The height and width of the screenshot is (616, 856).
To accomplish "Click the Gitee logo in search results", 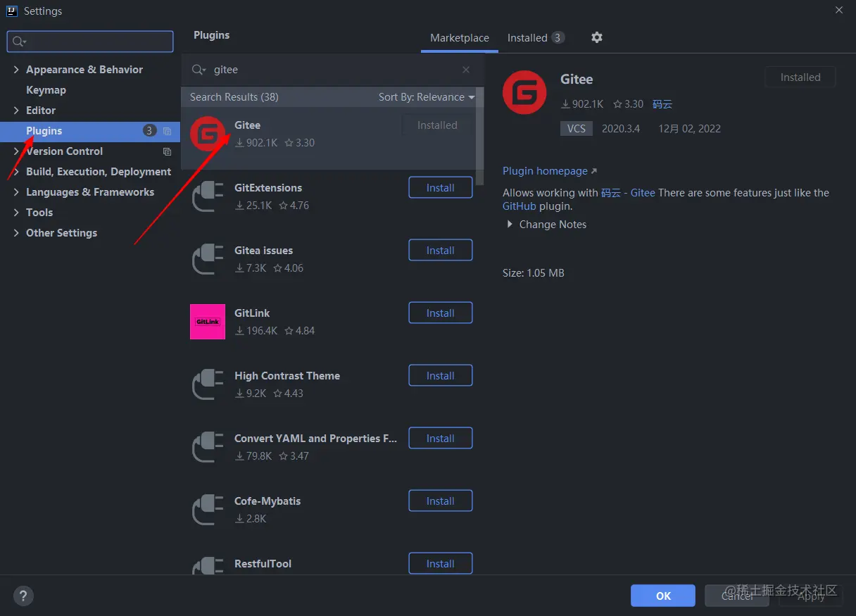I will 208,134.
